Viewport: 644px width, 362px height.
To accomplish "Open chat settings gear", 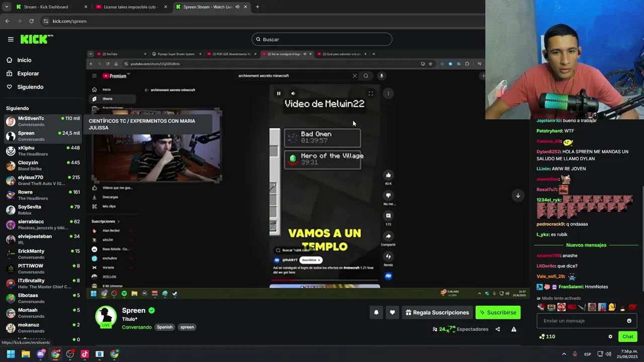I will coord(610,336).
